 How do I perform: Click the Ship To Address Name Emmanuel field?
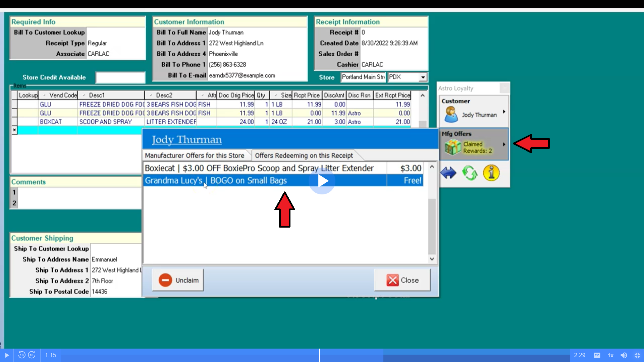point(116,259)
